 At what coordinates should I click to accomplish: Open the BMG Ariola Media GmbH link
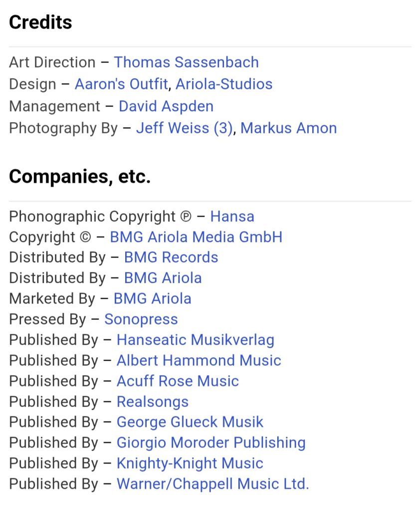(196, 237)
